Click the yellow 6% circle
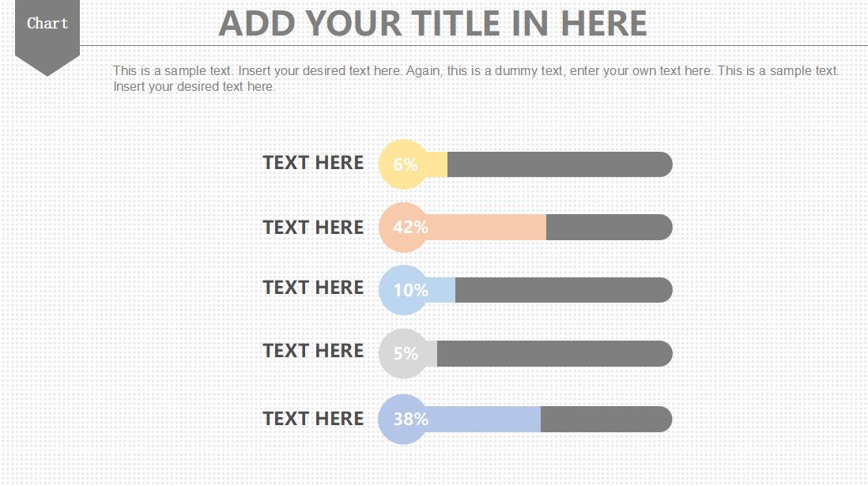Image resolution: width=868 pixels, height=486 pixels. click(x=404, y=164)
